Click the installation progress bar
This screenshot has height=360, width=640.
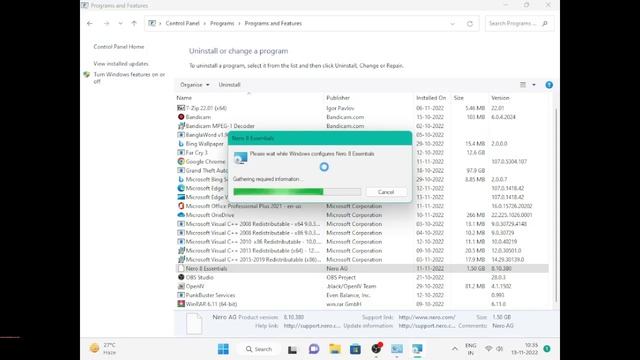[x=297, y=191]
